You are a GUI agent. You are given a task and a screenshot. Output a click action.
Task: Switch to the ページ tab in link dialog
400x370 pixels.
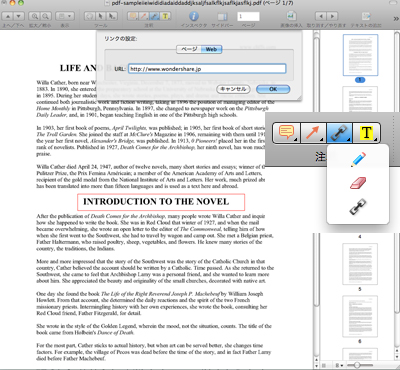[189, 49]
